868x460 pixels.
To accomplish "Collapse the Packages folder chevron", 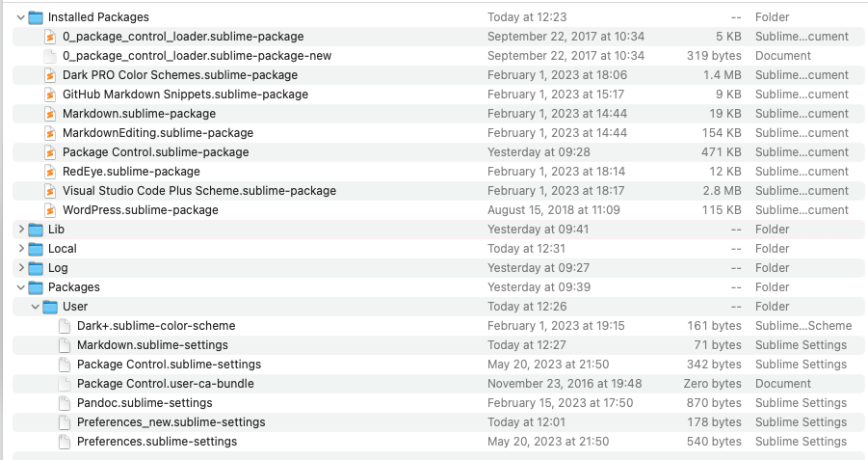I will pos(21,287).
